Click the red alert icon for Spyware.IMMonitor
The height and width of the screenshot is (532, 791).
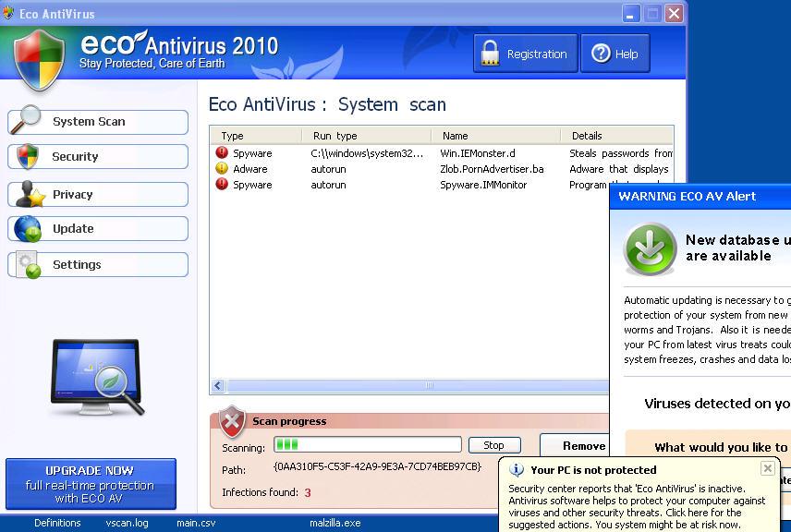pos(222,184)
